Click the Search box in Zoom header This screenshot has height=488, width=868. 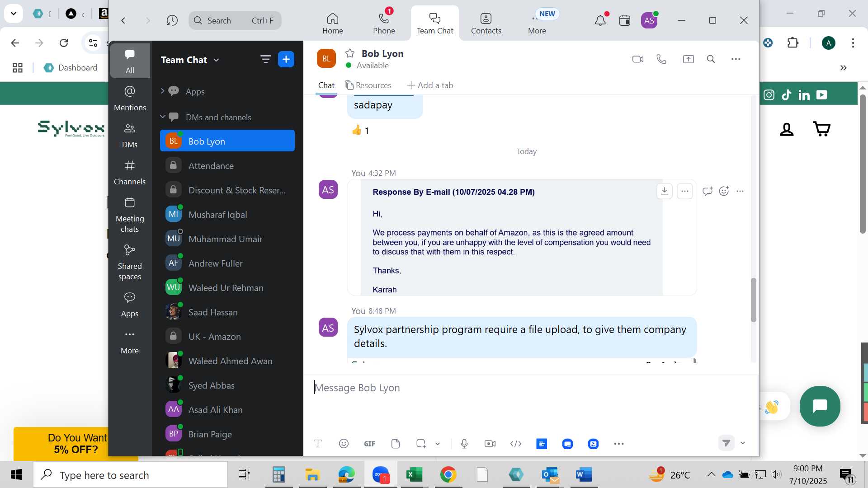[235, 20]
